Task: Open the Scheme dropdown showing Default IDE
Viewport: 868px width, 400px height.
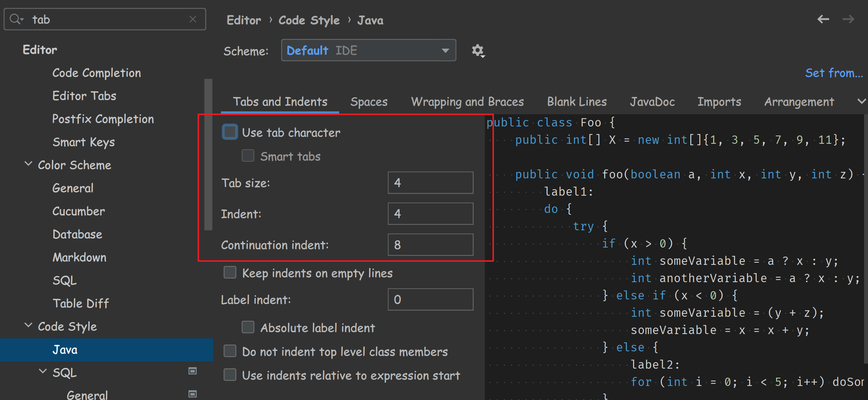Action: click(x=368, y=50)
